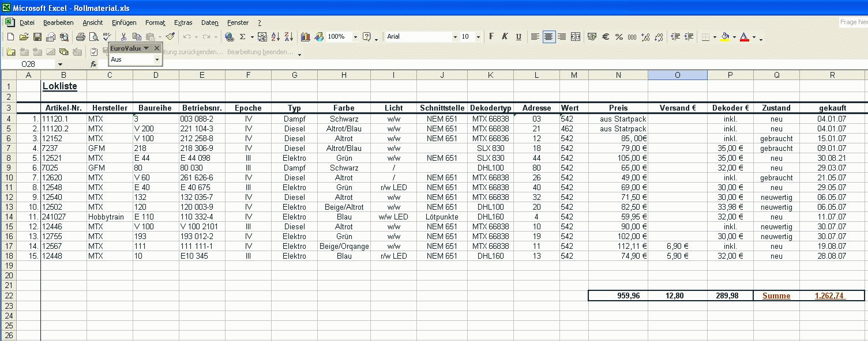This screenshot has height=341, width=868.
Task: Expand the zoom 100% dropdown
Action: 355,37
